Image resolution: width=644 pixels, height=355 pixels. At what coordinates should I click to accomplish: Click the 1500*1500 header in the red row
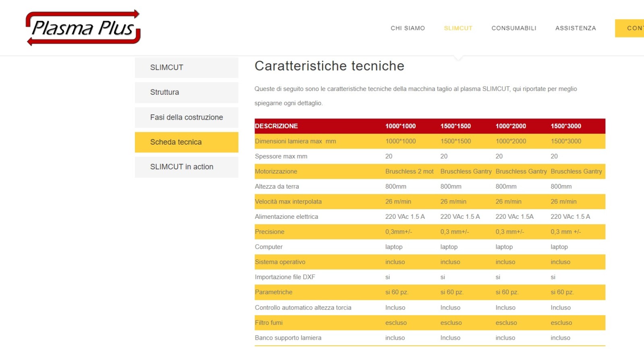click(456, 126)
